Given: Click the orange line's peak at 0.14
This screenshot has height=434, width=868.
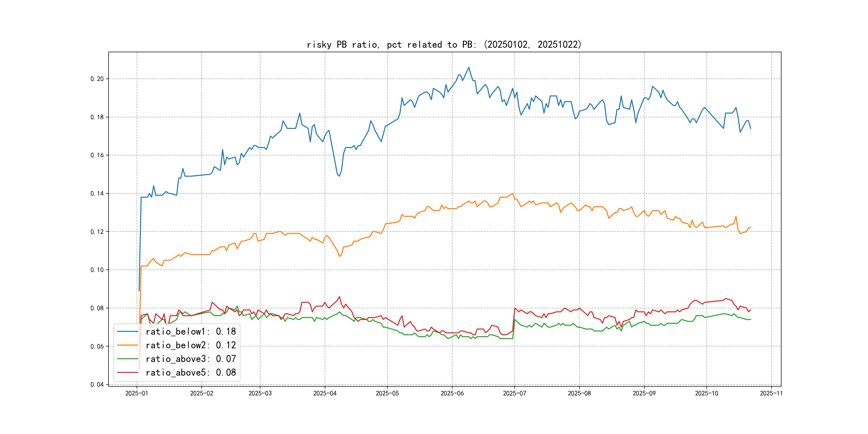Looking at the screenshot, I should (x=512, y=193).
